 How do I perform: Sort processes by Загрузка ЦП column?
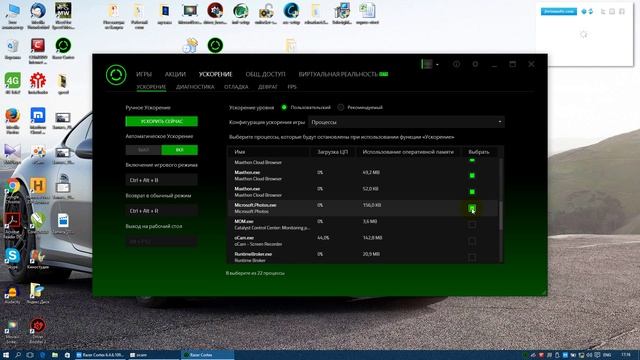click(333, 152)
